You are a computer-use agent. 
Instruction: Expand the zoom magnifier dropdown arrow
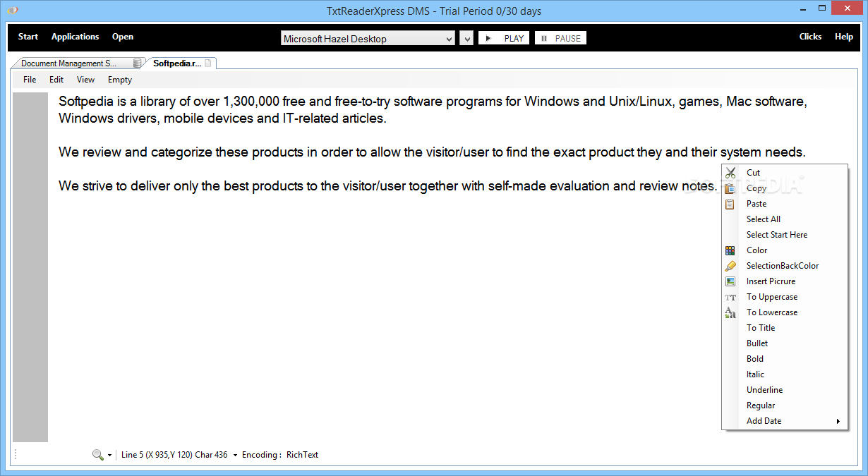coord(110,456)
